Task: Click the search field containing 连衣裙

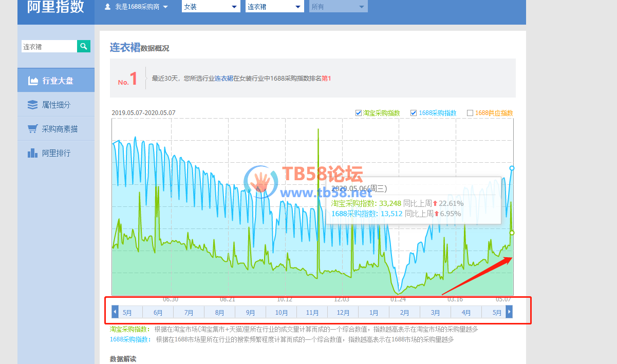Action: pyautogui.click(x=49, y=46)
